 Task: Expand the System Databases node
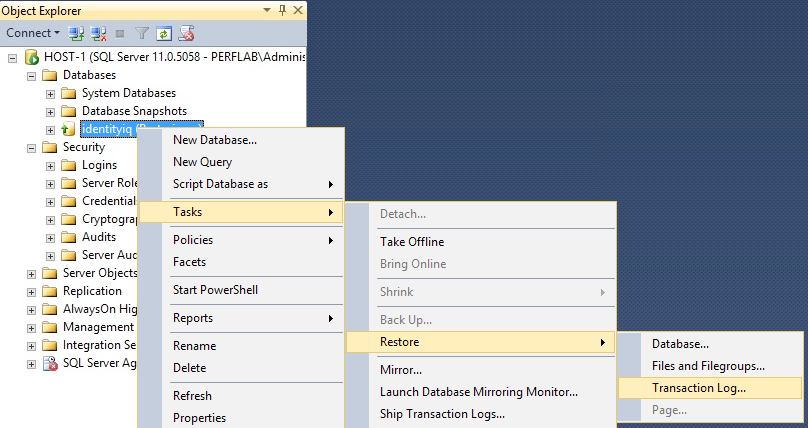(x=50, y=94)
